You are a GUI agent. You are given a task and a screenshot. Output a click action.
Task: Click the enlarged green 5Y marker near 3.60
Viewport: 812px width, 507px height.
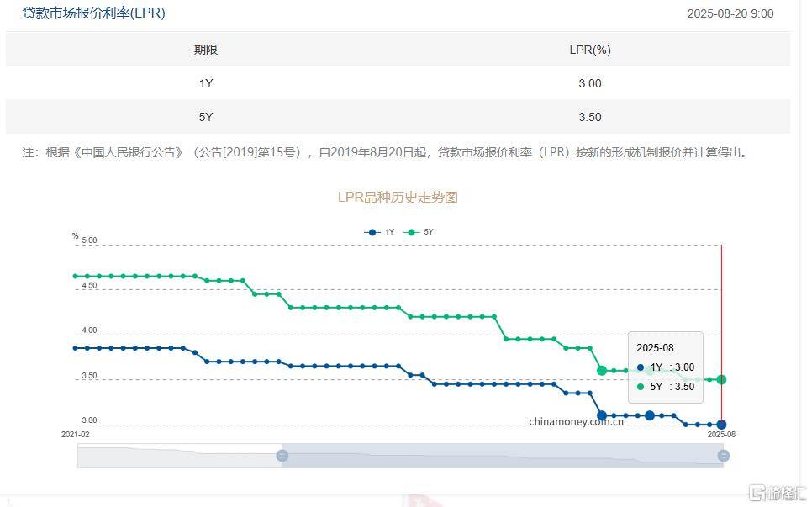click(602, 370)
